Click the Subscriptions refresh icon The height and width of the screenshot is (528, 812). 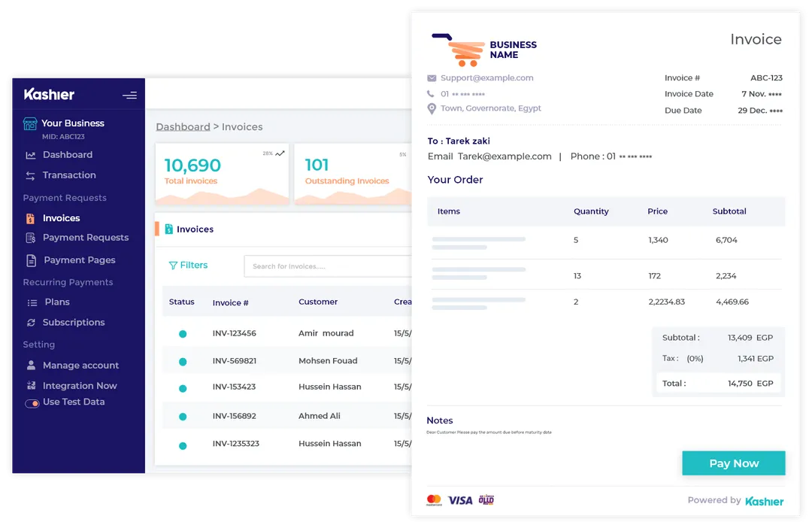pos(31,323)
